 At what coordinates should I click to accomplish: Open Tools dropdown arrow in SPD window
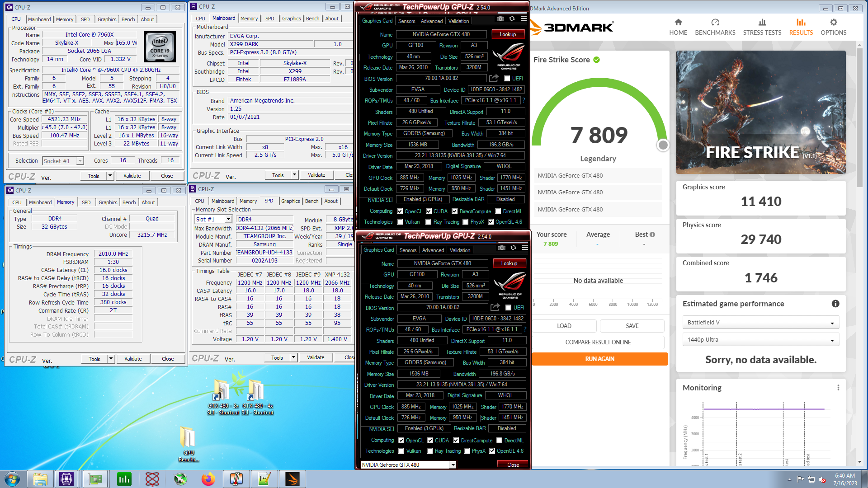(293, 358)
